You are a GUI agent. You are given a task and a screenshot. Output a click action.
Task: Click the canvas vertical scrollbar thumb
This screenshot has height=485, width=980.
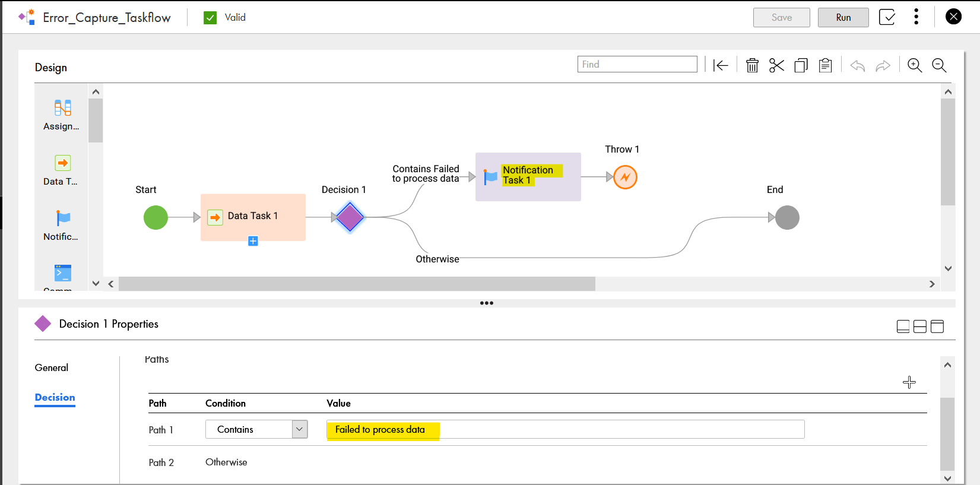(x=948, y=152)
